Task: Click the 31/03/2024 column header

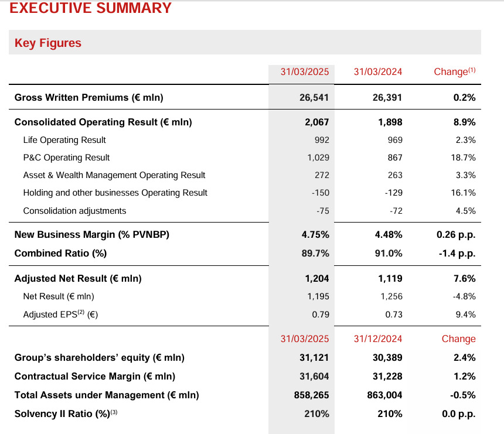Action: [x=378, y=71]
